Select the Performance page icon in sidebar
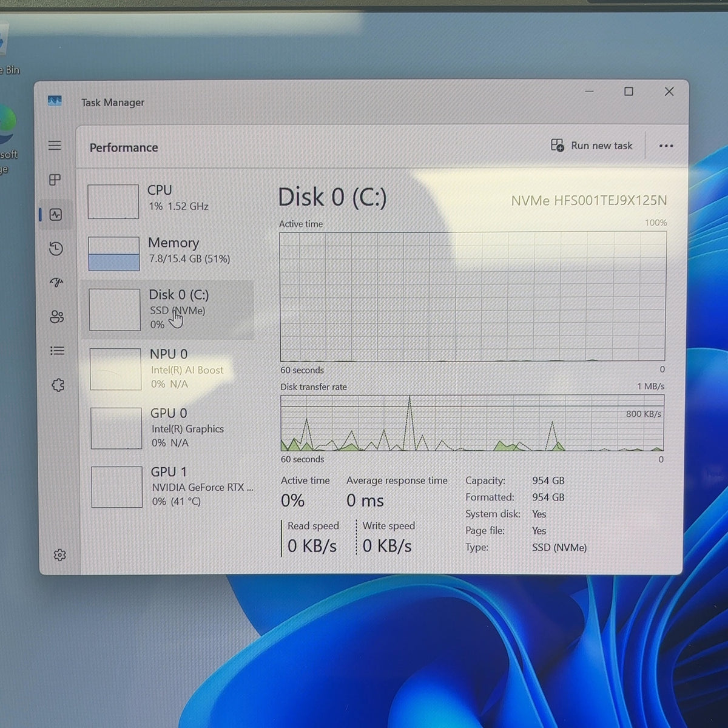 56,215
